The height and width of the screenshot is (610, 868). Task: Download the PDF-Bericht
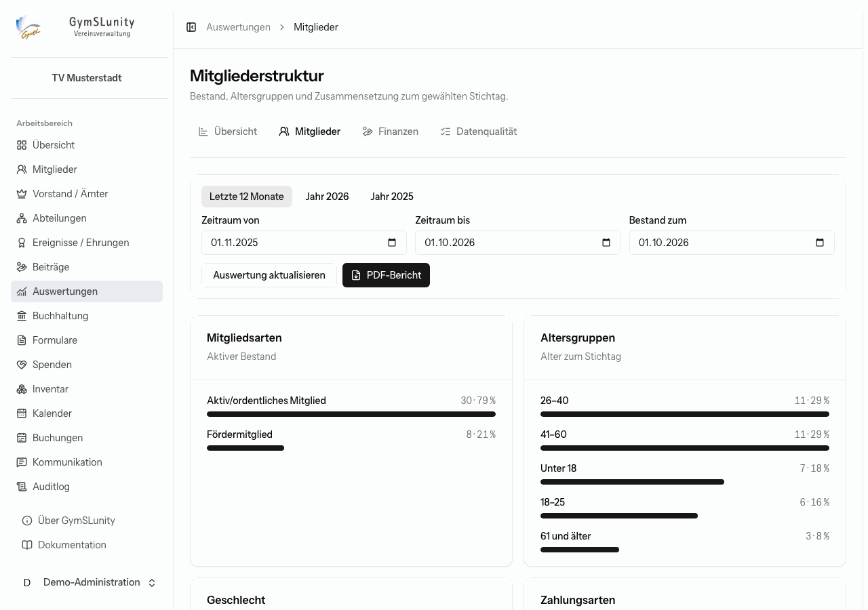[387, 275]
